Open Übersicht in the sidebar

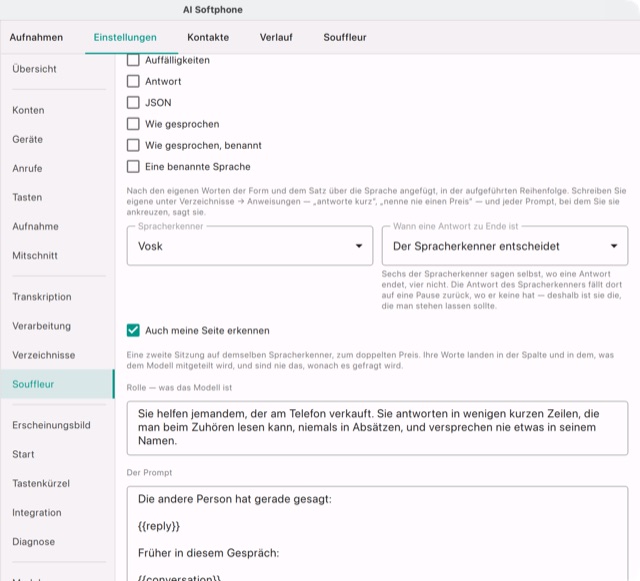click(x=57, y=69)
